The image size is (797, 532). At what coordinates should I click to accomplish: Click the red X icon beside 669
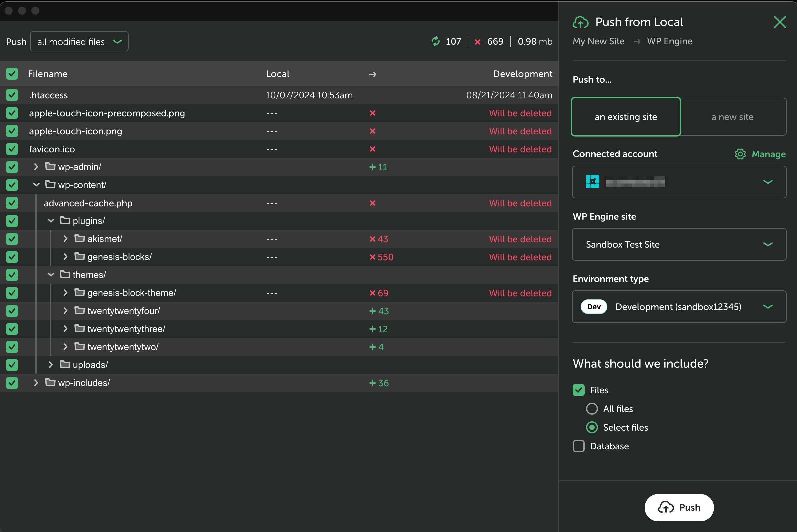(x=477, y=42)
